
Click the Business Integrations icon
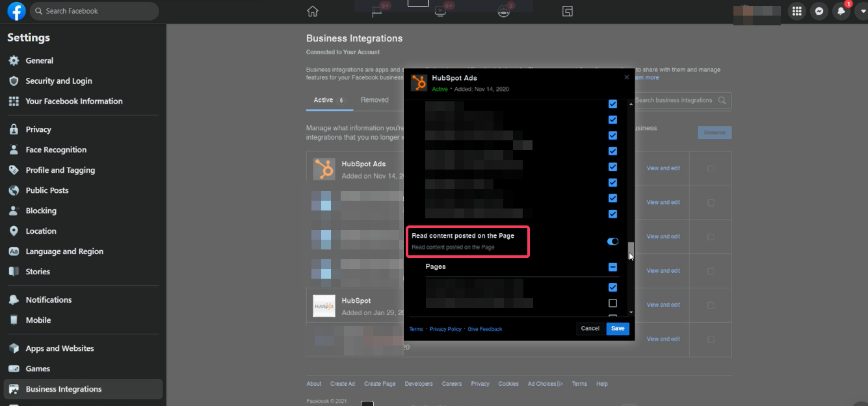click(x=14, y=389)
